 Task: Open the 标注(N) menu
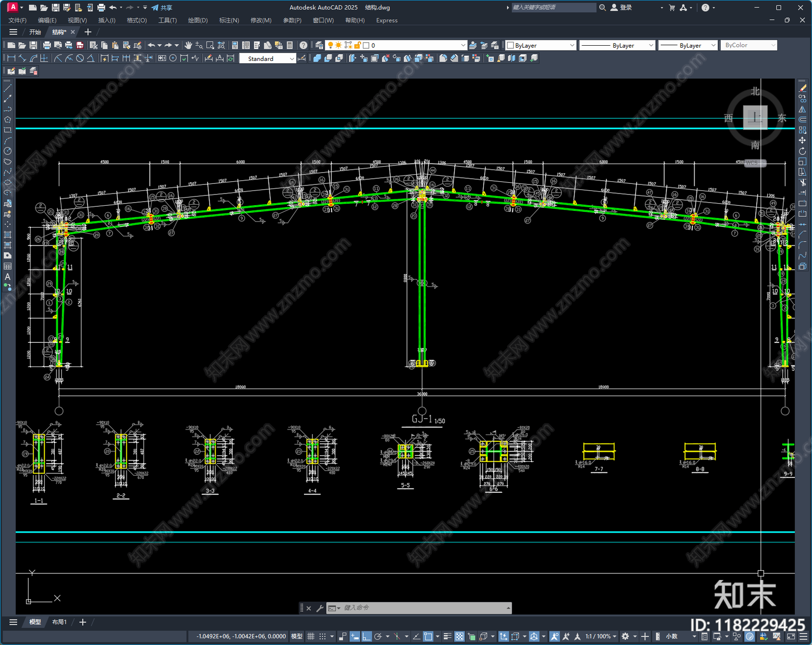pos(229,20)
